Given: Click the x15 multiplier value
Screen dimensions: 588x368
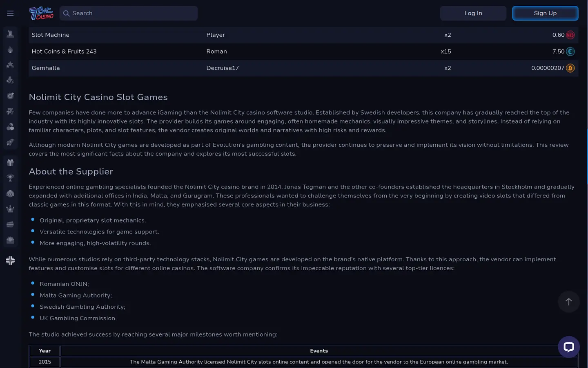Looking at the screenshot, I should click(x=446, y=52).
